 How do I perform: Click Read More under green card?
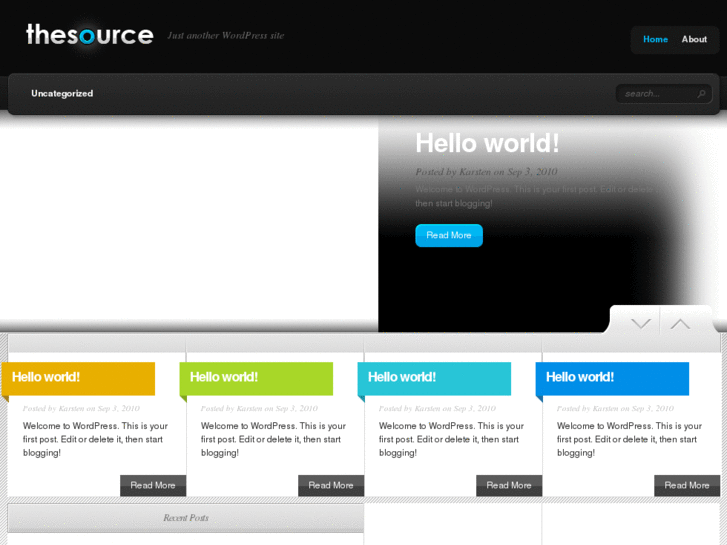[x=331, y=485]
